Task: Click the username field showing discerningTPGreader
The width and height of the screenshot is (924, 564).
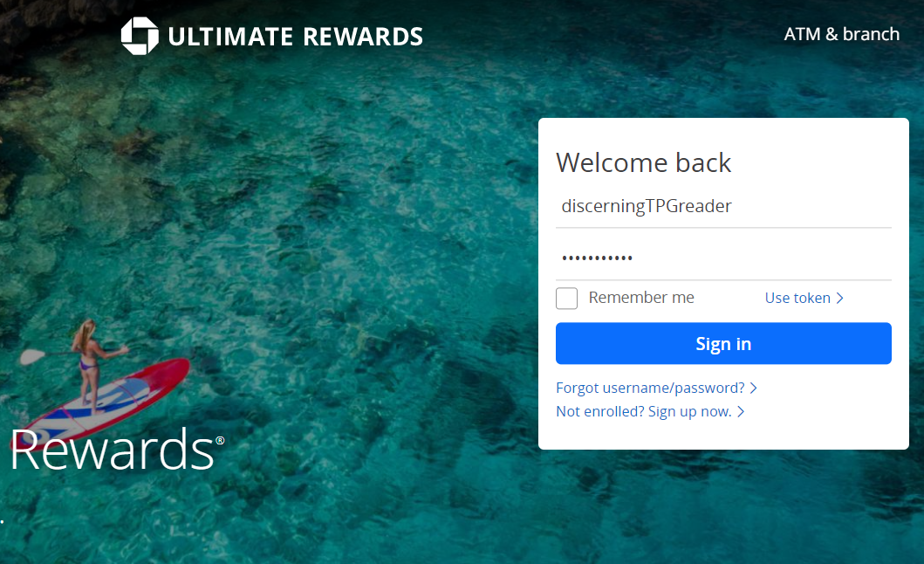Action: point(723,206)
